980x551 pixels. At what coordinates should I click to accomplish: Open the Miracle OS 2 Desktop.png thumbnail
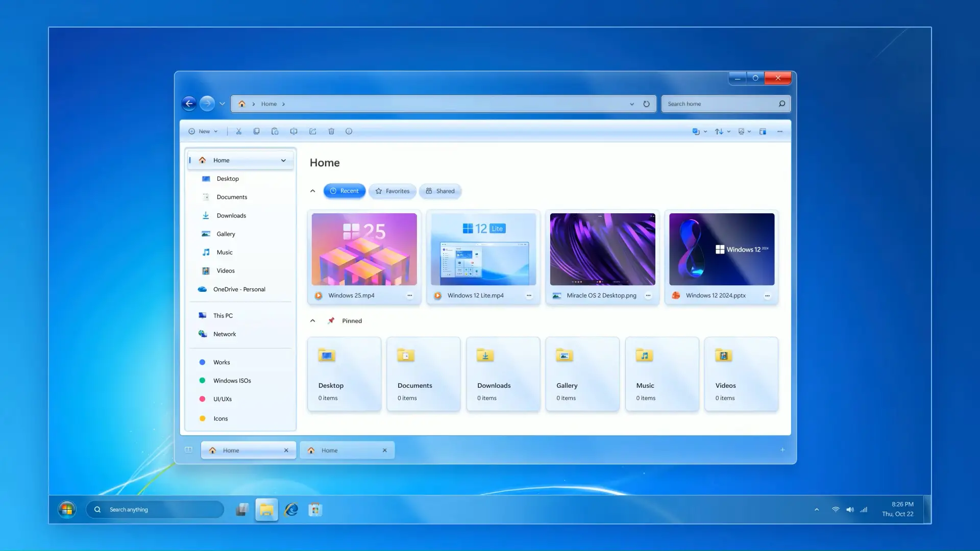(x=602, y=249)
